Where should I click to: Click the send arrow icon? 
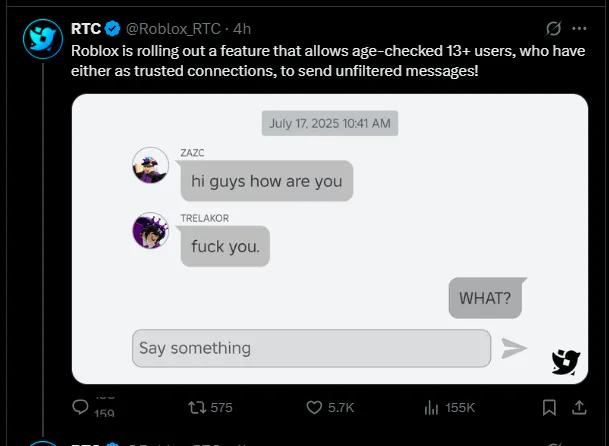pyautogui.click(x=514, y=348)
